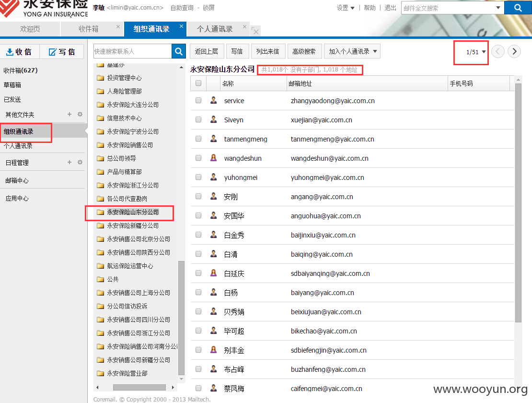
Task: Click folder icon of 总公司领导
Action: [x=100, y=158]
